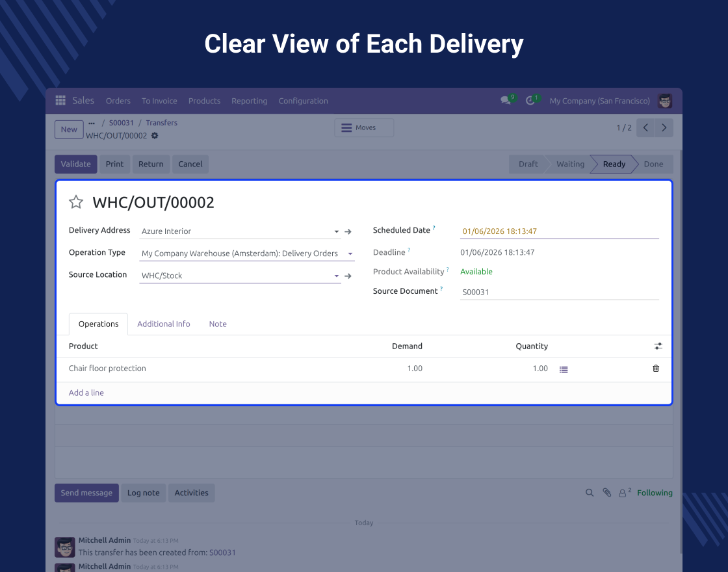Open the apps grid menu icon

(x=60, y=100)
